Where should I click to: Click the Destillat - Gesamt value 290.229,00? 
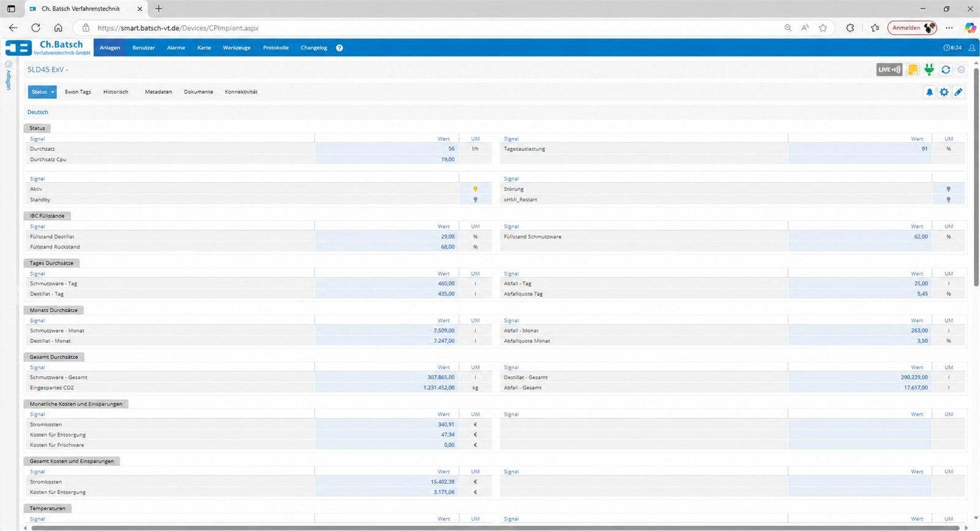tap(914, 377)
